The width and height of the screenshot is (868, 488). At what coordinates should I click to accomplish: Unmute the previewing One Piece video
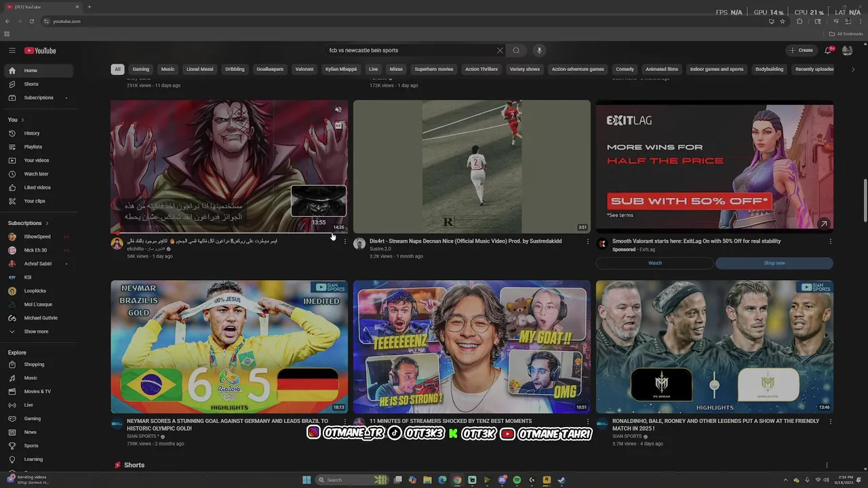tap(338, 109)
